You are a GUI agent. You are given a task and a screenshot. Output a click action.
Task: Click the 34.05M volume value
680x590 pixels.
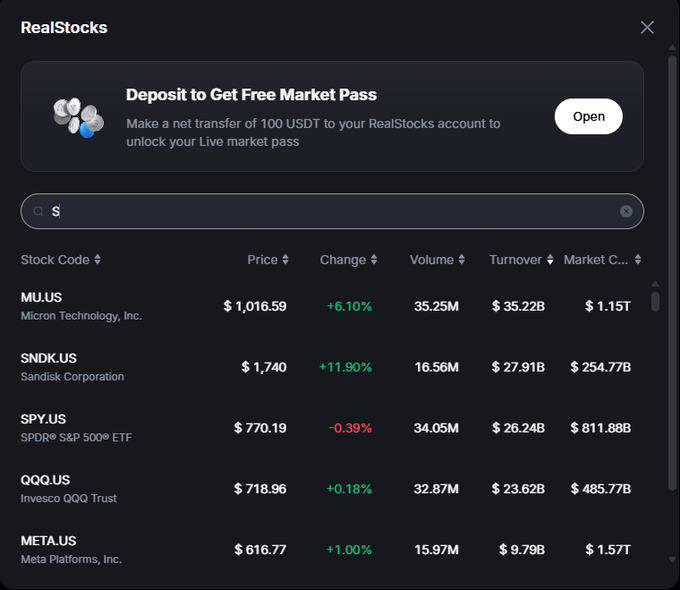click(436, 428)
